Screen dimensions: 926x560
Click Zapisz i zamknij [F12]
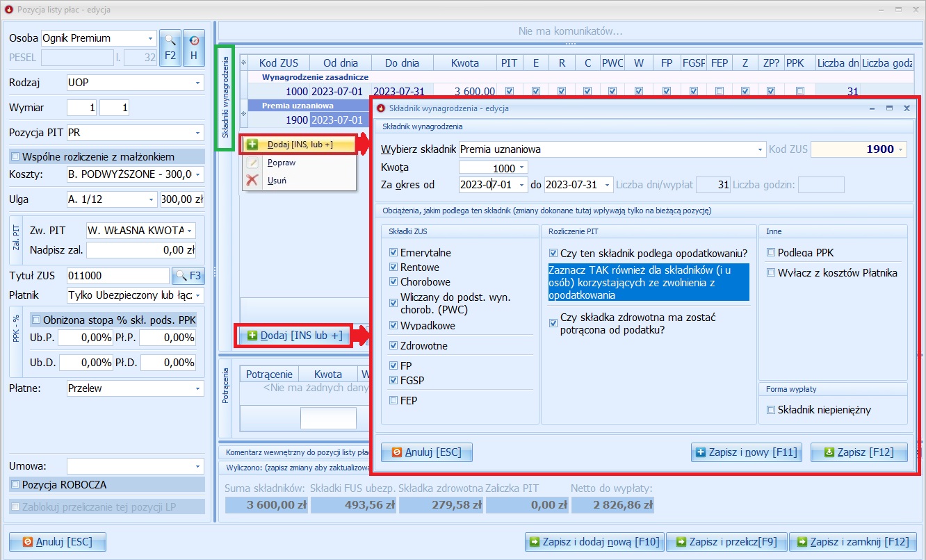(x=853, y=542)
